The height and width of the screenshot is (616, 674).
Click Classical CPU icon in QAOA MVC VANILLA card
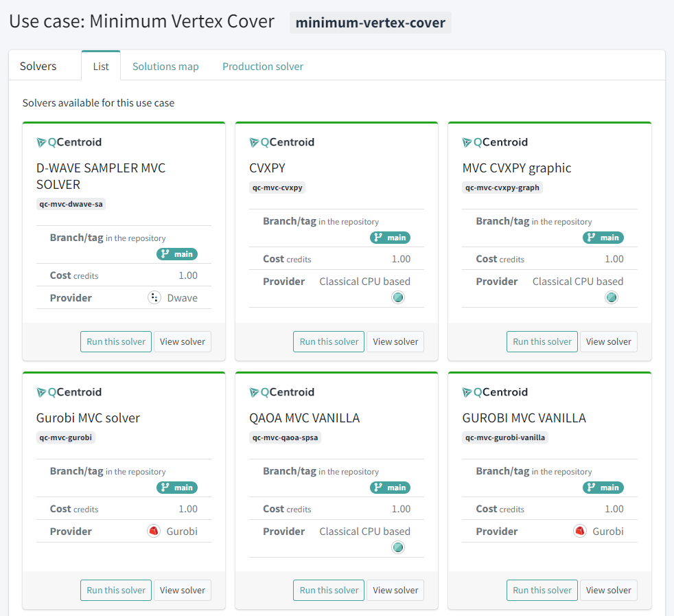click(398, 547)
